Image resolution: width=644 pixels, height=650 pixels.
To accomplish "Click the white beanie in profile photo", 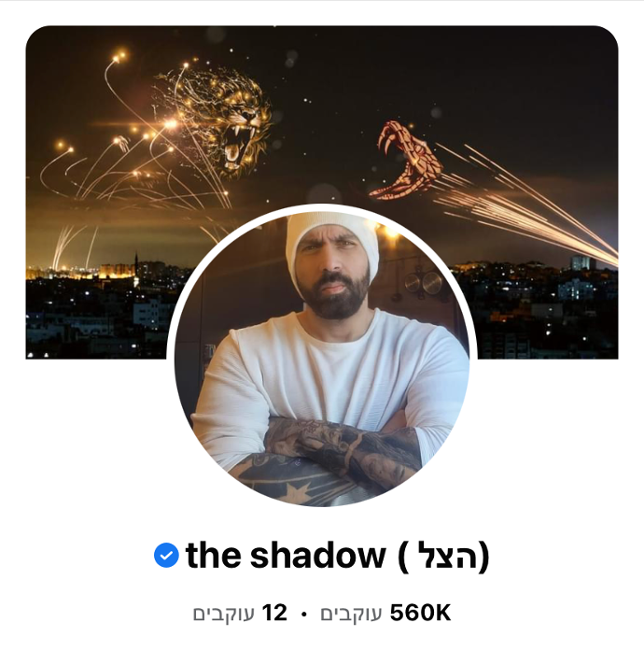I will [332, 240].
